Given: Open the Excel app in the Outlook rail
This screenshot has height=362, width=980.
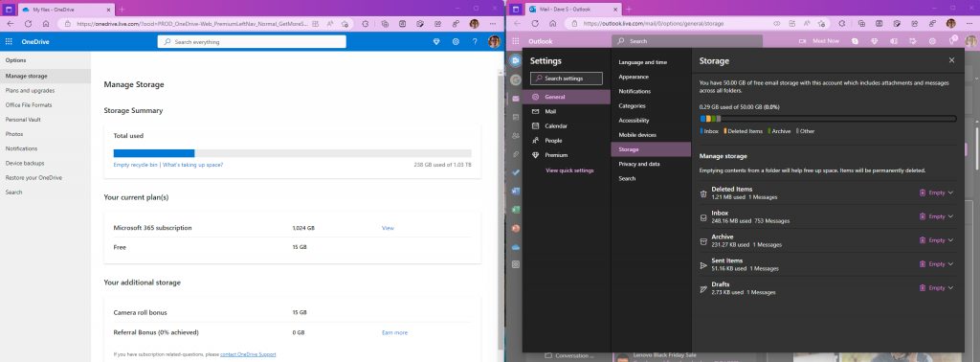Looking at the screenshot, I should coord(516,210).
